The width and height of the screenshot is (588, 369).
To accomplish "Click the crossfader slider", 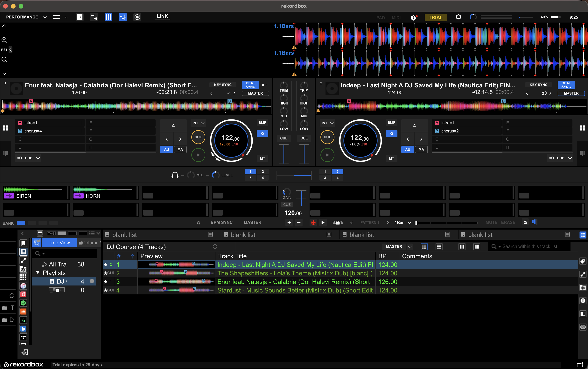I will 294,175.
